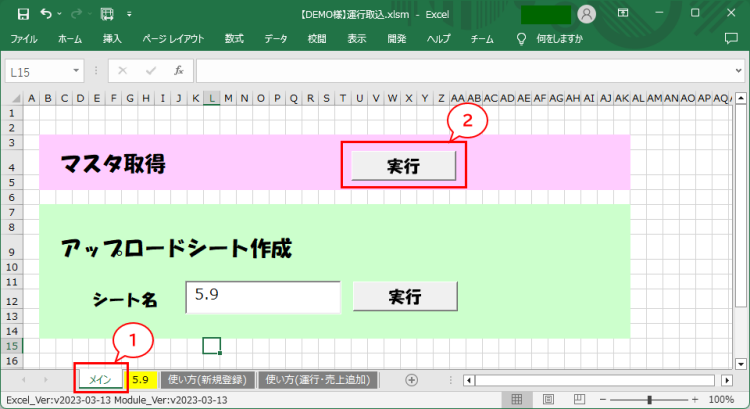
Task: Click the lightbulb Tell Me search icon
Action: (x=521, y=39)
